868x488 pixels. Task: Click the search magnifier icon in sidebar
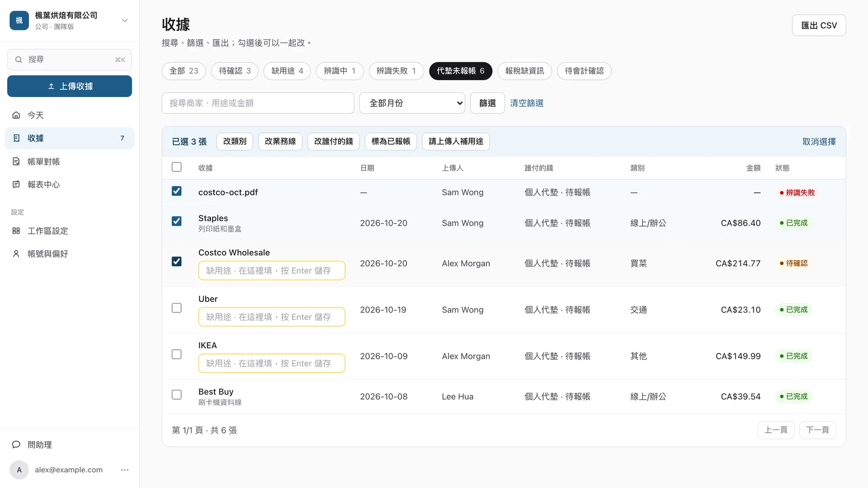coord(18,60)
